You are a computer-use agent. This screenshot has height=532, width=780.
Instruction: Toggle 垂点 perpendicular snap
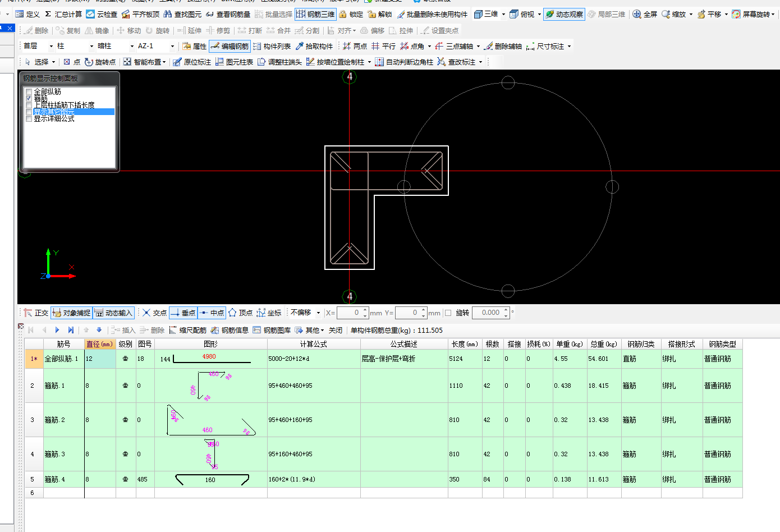[x=183, y=313]
